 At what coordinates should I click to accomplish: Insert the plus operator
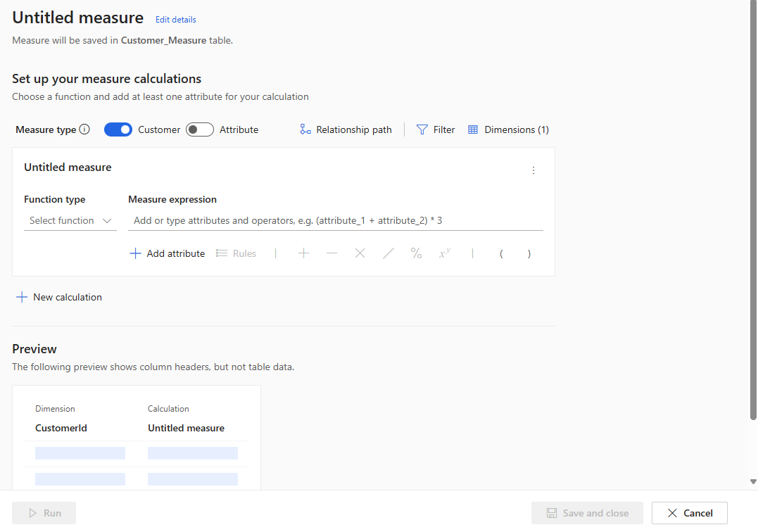(x=303, y=253)
